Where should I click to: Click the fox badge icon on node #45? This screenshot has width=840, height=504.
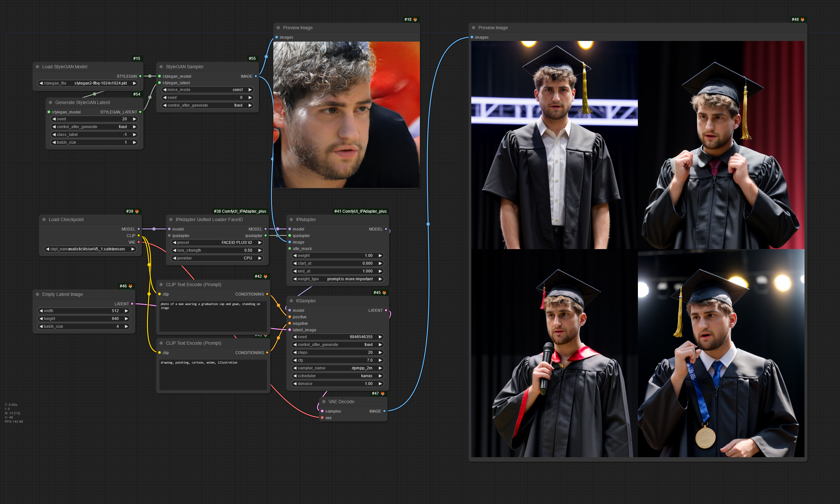[x=384, y=293]
